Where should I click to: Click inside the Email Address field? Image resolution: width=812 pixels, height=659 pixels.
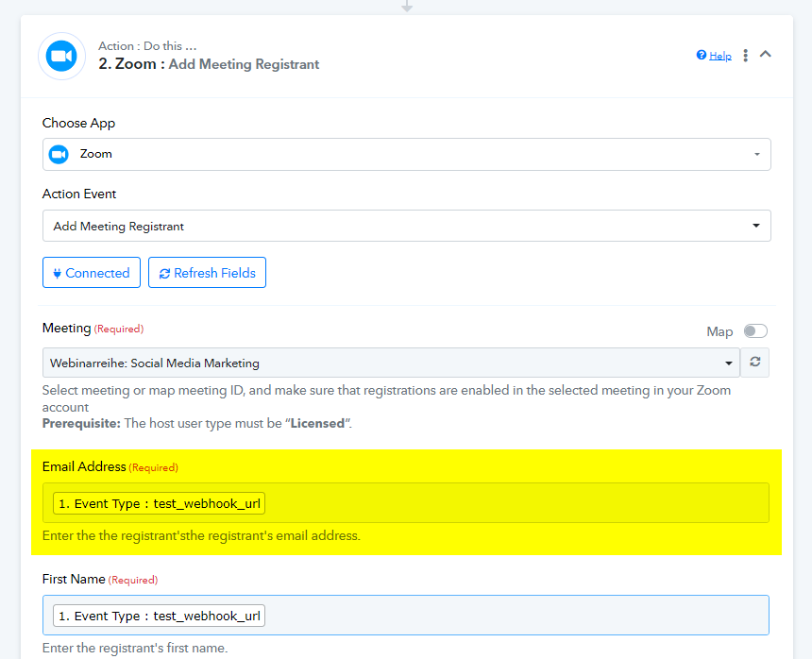coord(405,502)
